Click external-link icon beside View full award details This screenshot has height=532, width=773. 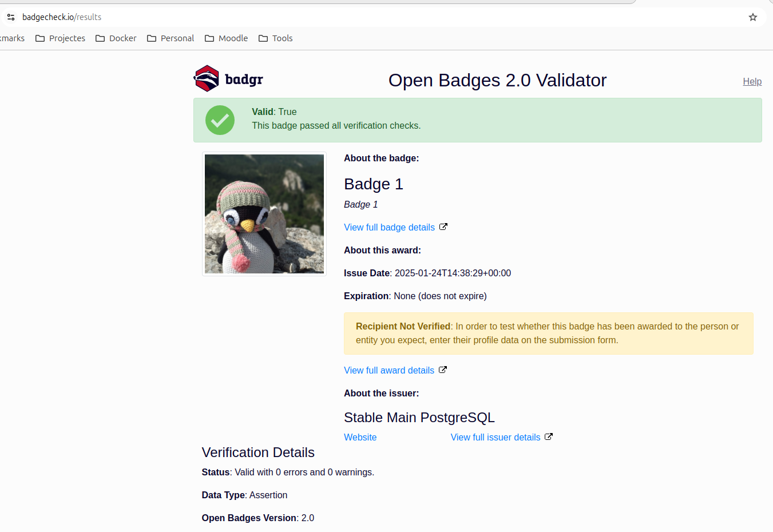[443, 370]
